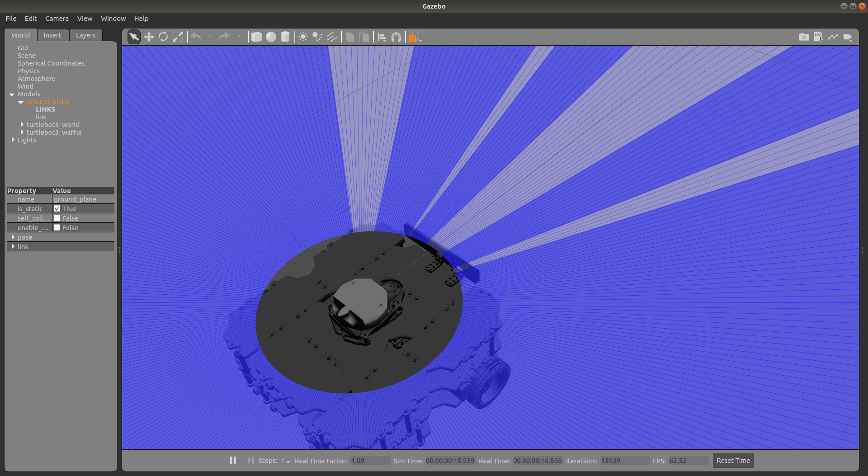868x476 pixels.
Task: Check the enable_wind False checkbox
Action: pos(57,227)
